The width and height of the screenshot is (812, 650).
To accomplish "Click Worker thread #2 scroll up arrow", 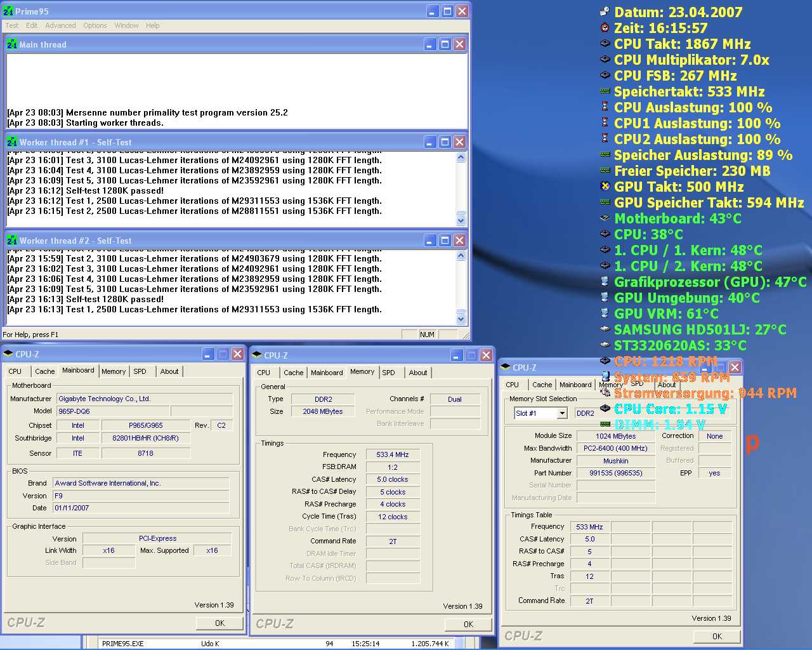I will 461,255.
